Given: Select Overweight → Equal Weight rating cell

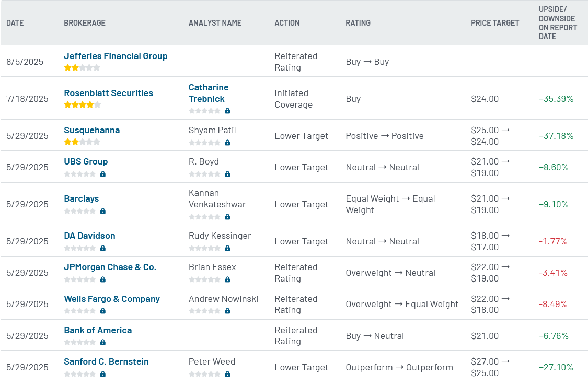Looking at the screenshot, I should (x=402, y=305).
